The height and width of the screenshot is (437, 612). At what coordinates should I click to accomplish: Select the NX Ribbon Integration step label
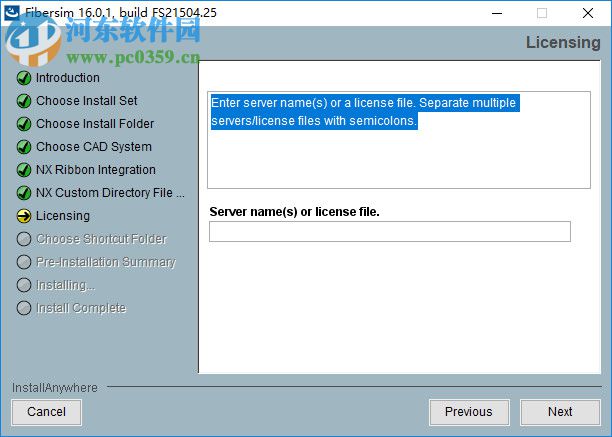[x=96, y=170]
